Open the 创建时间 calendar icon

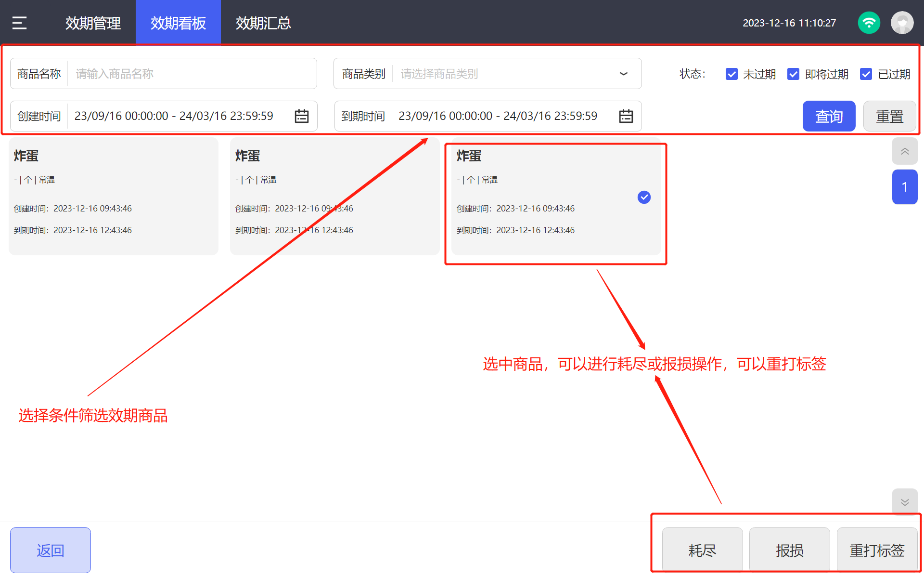(302, 116)
